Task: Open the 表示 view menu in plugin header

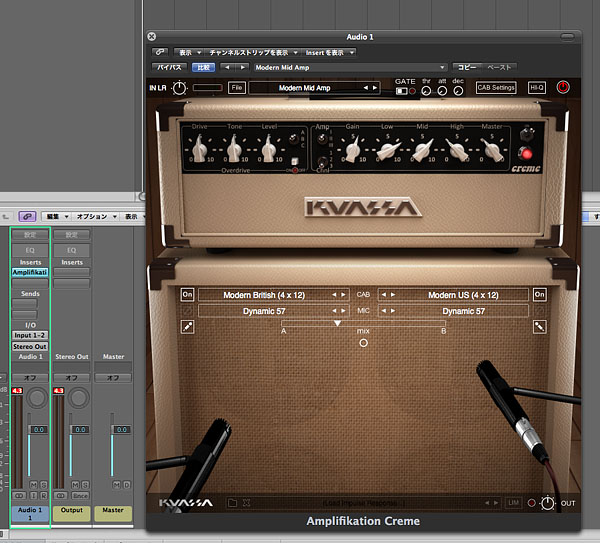Action: coord(188,51)
